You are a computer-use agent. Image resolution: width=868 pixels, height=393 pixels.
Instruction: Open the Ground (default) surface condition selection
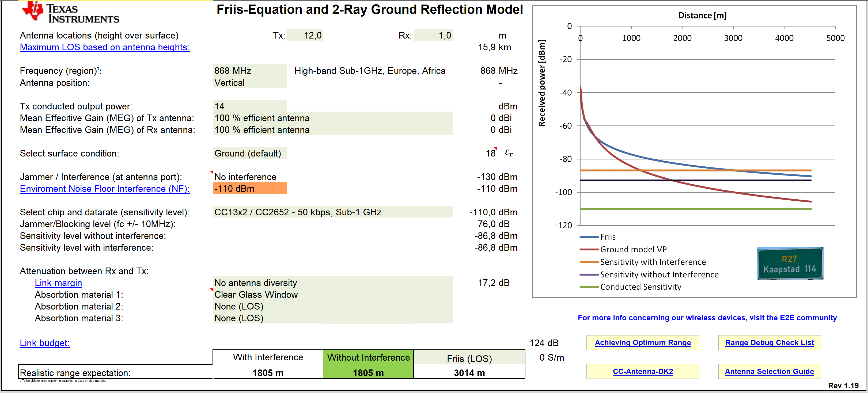[250, 153]
